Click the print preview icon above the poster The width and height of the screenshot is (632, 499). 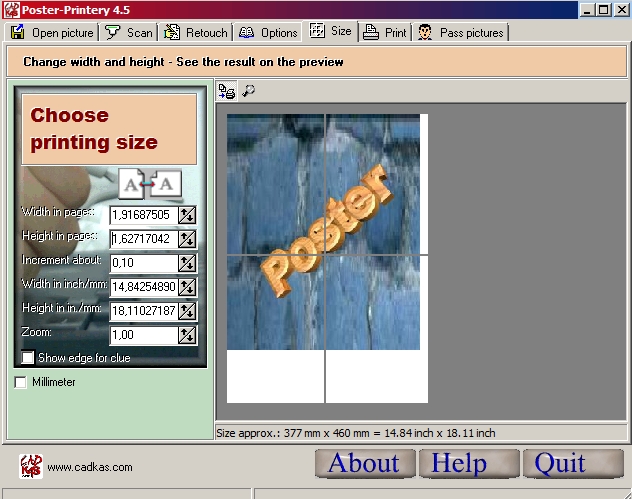tap(227, 92)
